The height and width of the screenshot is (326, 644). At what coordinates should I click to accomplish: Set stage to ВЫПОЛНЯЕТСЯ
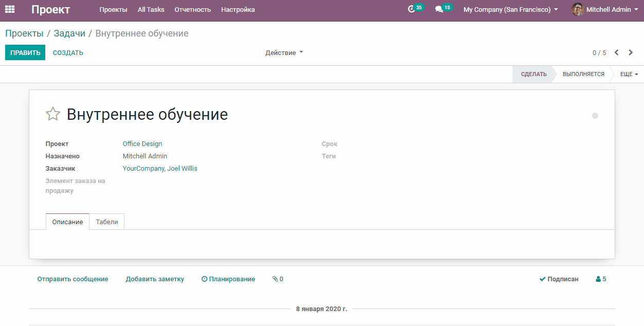pyautogui.click(x=583, y=75)
